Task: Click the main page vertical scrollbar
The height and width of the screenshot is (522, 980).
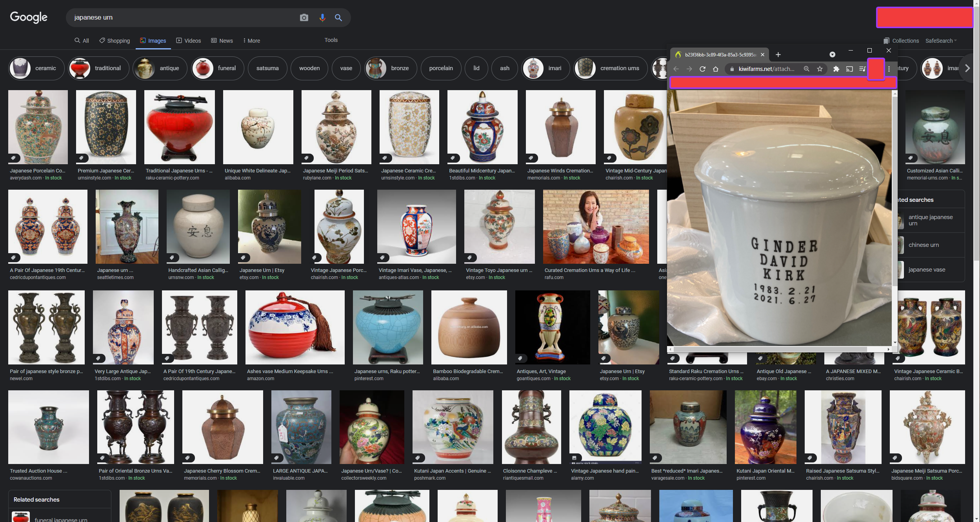Action: click(x=976, y=133)
